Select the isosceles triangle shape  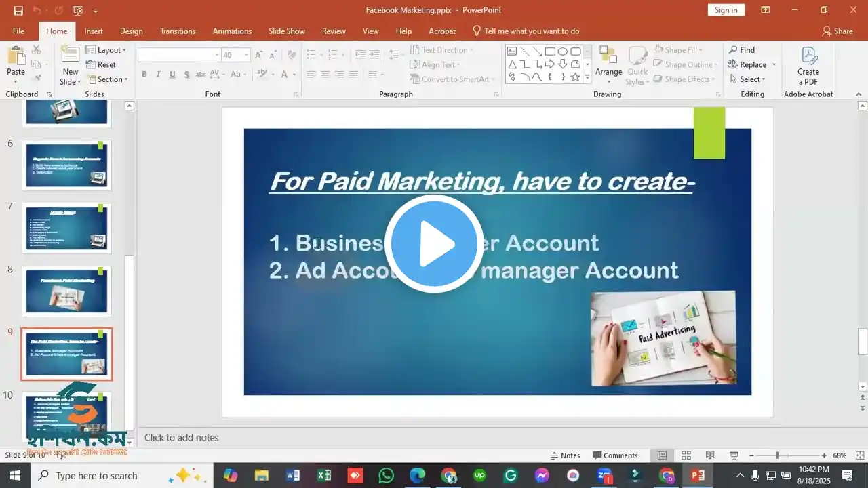(x=512, y=64)
